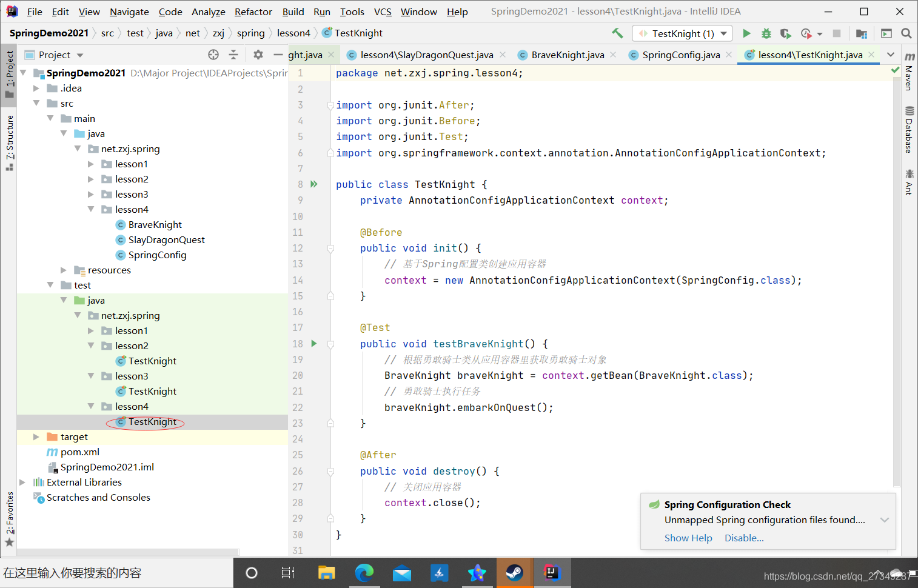Click the Build project hammer icon

(x=617, y=33)
